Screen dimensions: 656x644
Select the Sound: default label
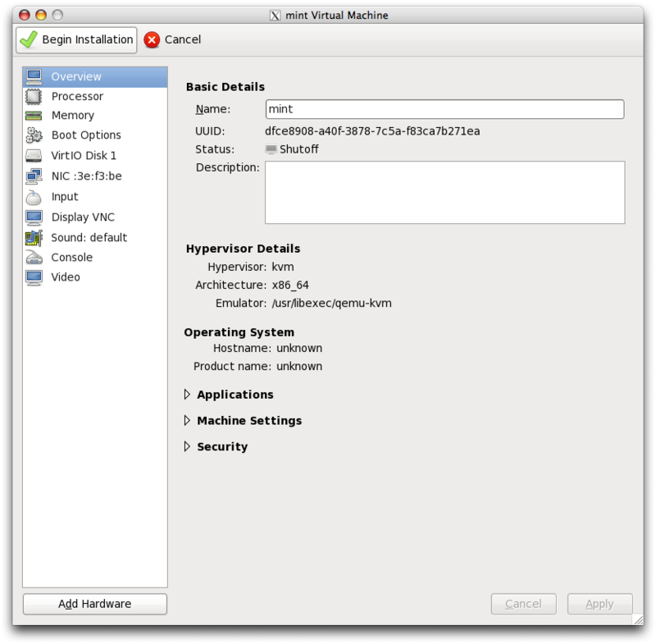(x=89, y=238)
